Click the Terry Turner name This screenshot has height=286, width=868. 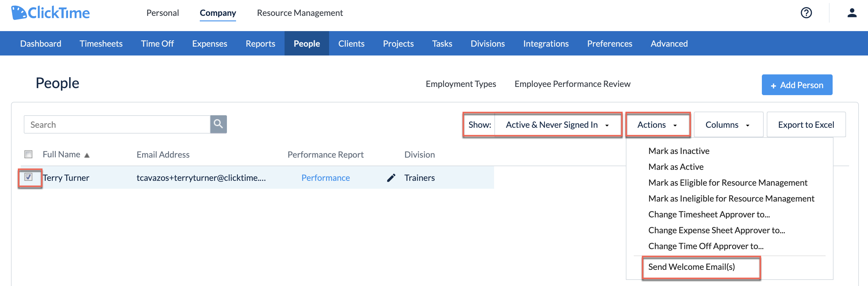tap(66, 177)
